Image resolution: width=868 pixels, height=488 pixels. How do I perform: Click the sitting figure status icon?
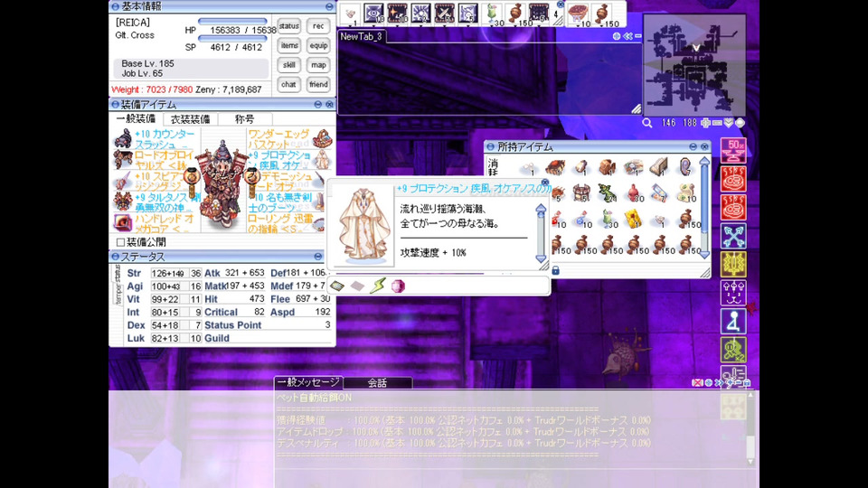733,321
